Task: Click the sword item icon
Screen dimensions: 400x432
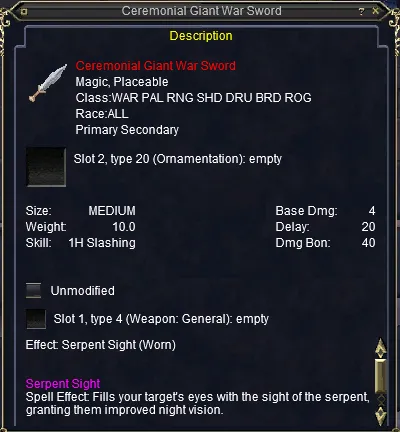Action: [x=47, y=82]
